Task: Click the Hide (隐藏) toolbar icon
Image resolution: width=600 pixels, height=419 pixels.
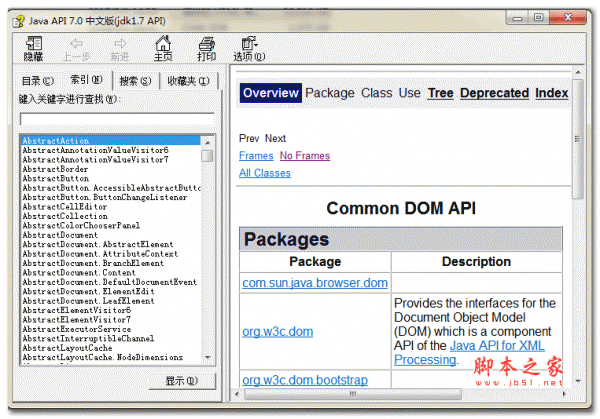Action: pyautogui.click(x=34, y=48)
